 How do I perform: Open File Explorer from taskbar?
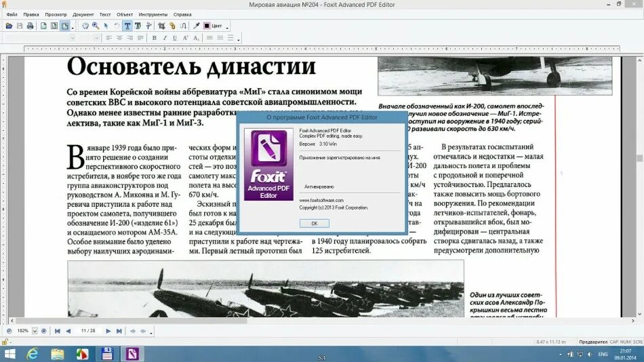(x=58, y=354)
